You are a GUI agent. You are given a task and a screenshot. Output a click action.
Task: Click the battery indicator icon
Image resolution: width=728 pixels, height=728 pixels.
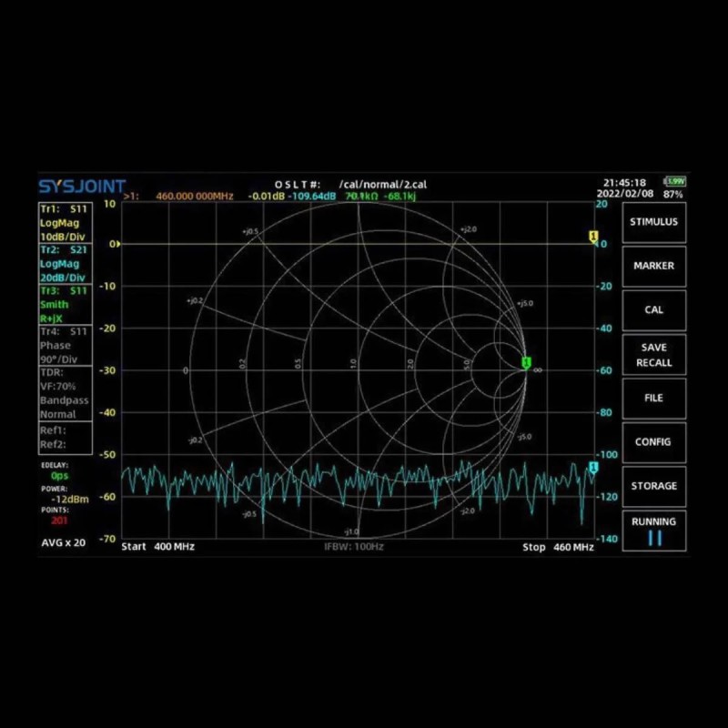(x=675, y=181)
